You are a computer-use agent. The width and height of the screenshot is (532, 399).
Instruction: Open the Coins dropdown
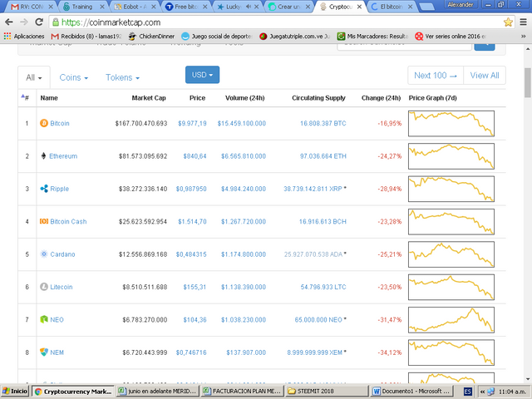[x=74, y=77]
